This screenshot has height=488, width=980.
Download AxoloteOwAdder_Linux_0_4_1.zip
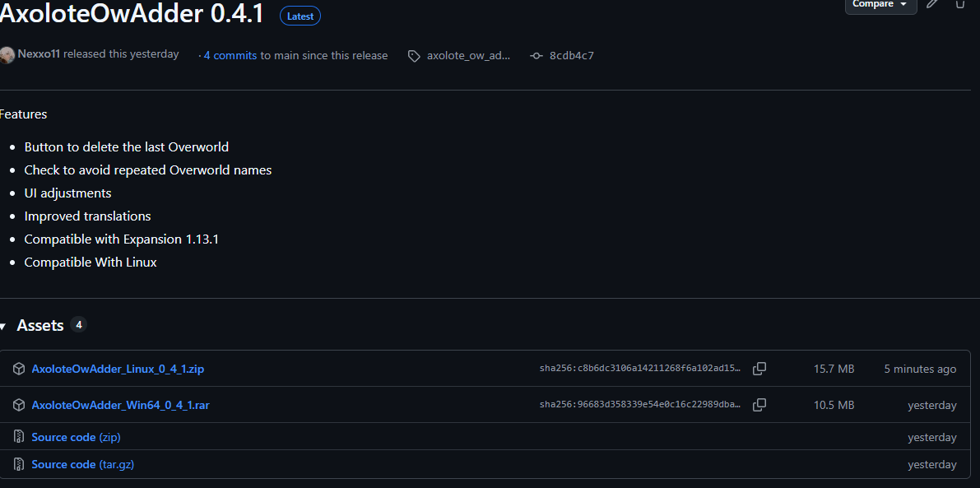pos(118,369)
